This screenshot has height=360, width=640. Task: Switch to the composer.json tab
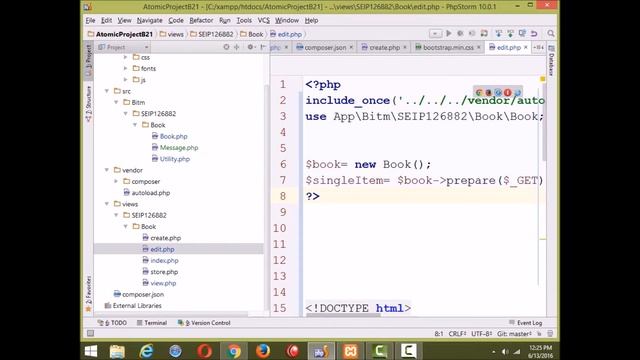point(325,47)
